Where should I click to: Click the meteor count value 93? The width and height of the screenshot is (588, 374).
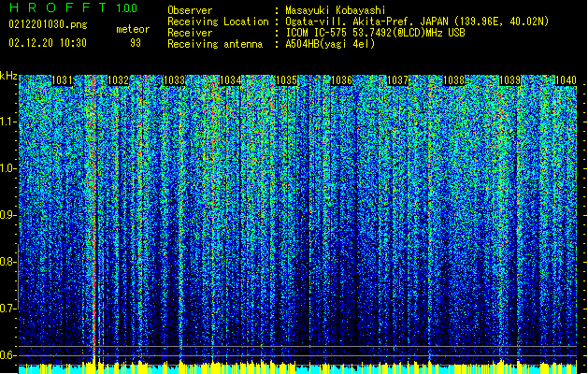pyautogui.click(x=136, y=43)
